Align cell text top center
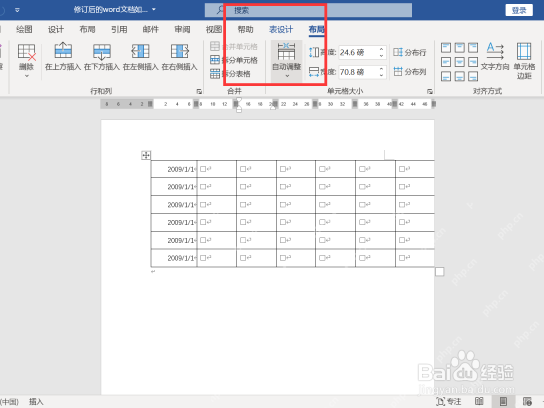The image size is (544, 408). [459, 48]
